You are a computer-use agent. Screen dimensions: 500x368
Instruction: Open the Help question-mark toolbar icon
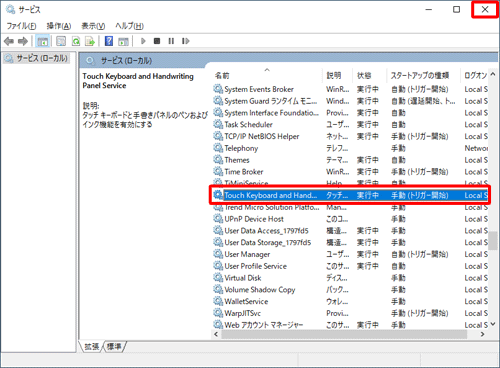(x=109, y=41)
